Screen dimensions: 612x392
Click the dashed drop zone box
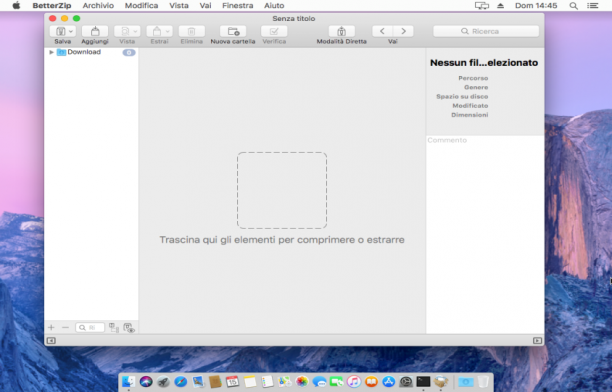click(x=282, y=190)
